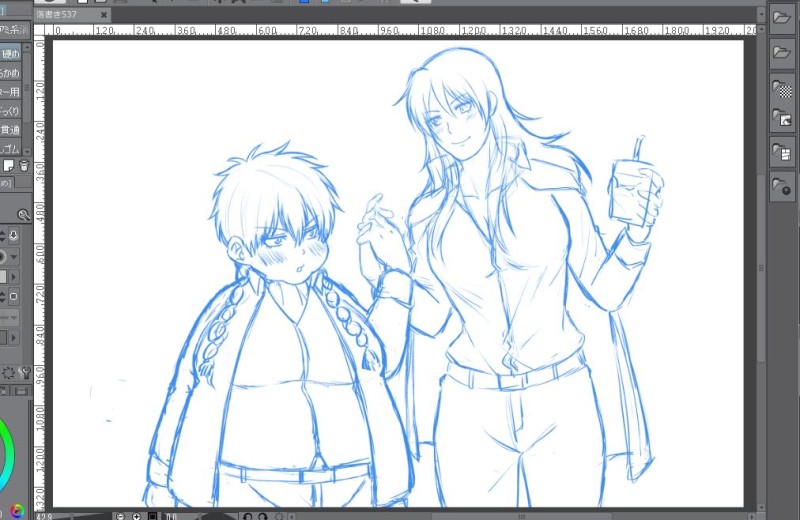Expand the dark swatch option arrow
800x520 pixels.
point(14,337)
